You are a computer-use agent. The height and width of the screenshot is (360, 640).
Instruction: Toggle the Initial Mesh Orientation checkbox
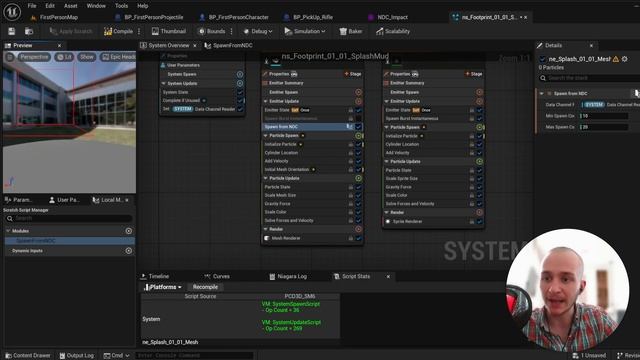pos(358,169)
